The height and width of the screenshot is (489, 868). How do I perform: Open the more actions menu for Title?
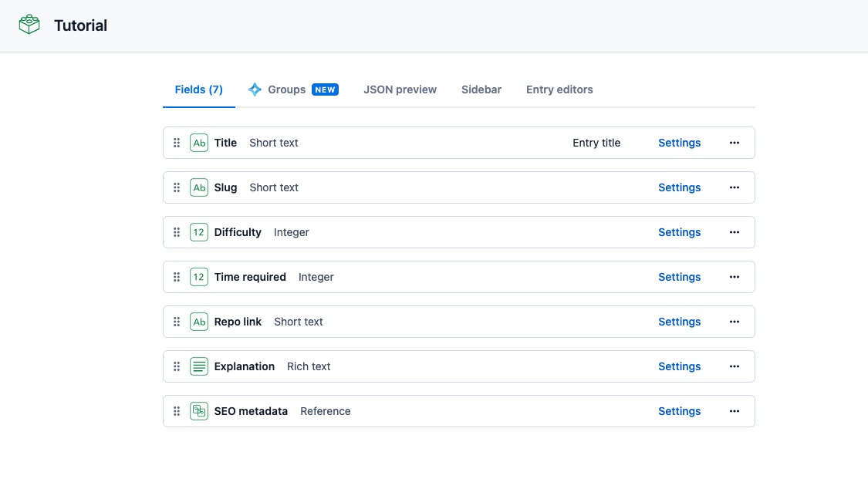[734, 143]
